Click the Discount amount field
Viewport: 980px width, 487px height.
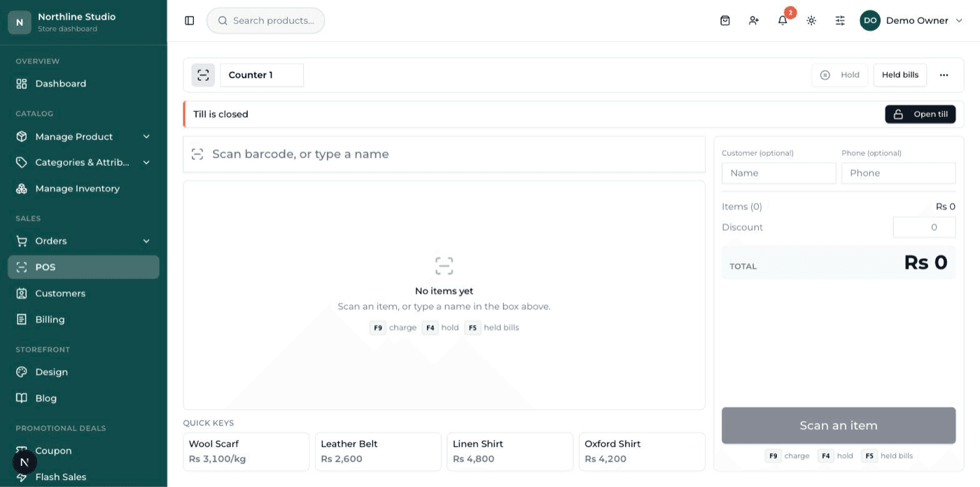click(x=924, y=227)
